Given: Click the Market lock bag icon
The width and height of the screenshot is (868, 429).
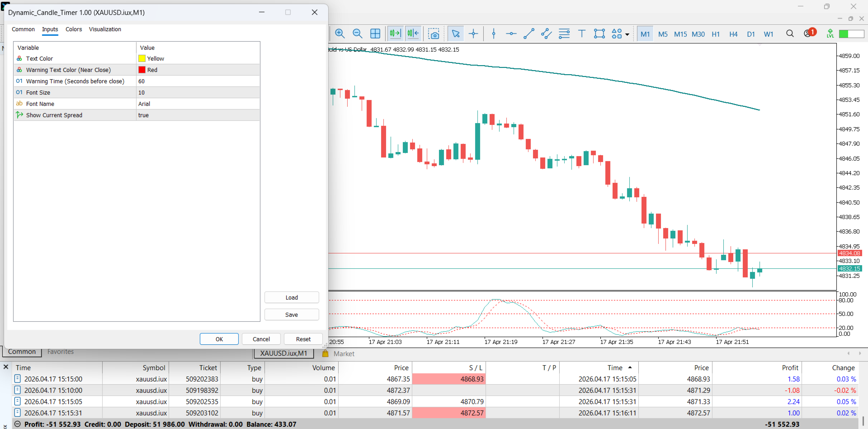Looking at the screenshot, I should pyautogui.click(x=325, y=353).
